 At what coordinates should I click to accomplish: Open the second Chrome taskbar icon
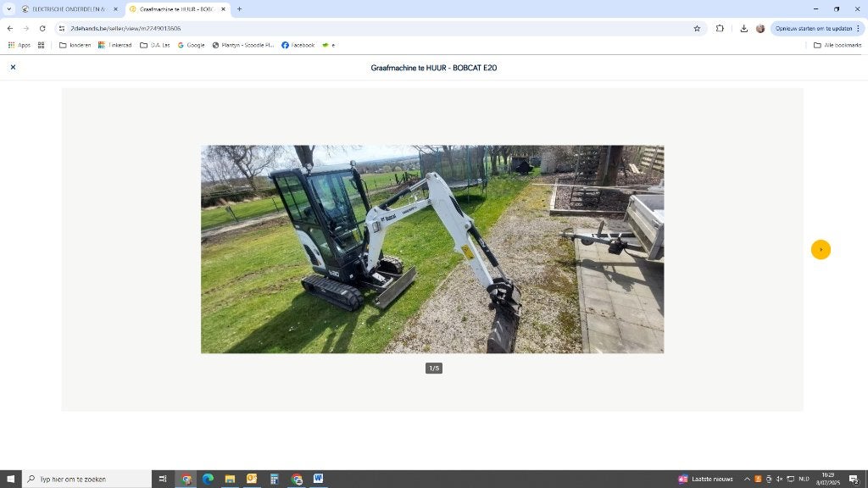point(297,480)
